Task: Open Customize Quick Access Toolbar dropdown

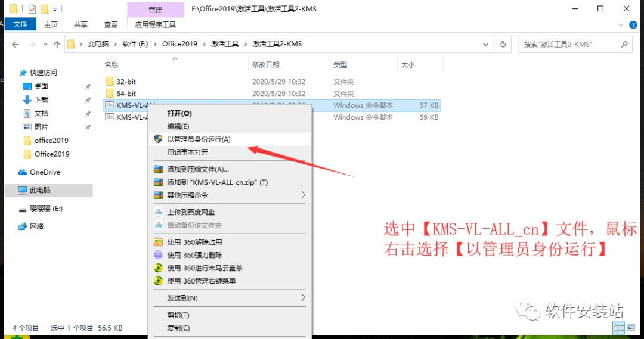Action: (x=55, y=9)
